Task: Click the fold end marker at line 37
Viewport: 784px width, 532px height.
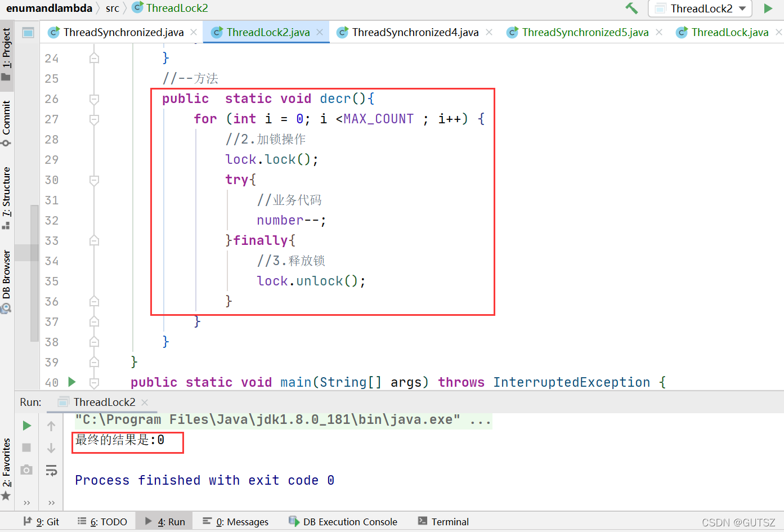Action: [95, 321]
